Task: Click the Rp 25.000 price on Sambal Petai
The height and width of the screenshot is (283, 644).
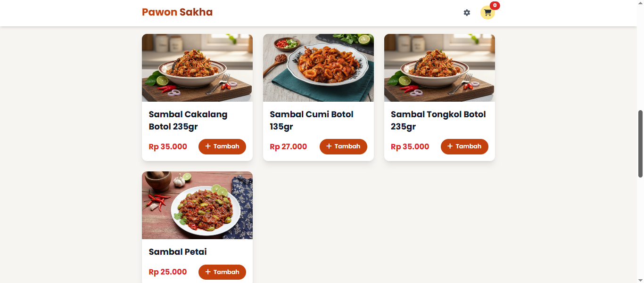Action: [x=168, y=272]
